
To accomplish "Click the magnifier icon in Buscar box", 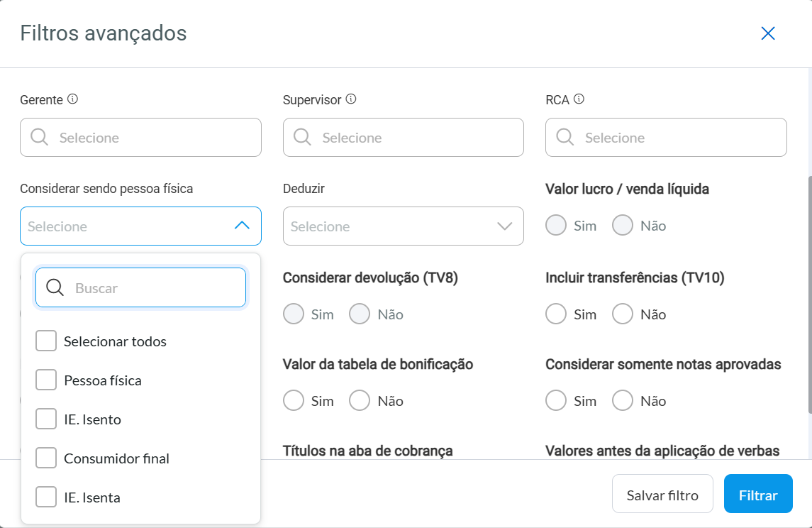I will (x=55, y=287).
